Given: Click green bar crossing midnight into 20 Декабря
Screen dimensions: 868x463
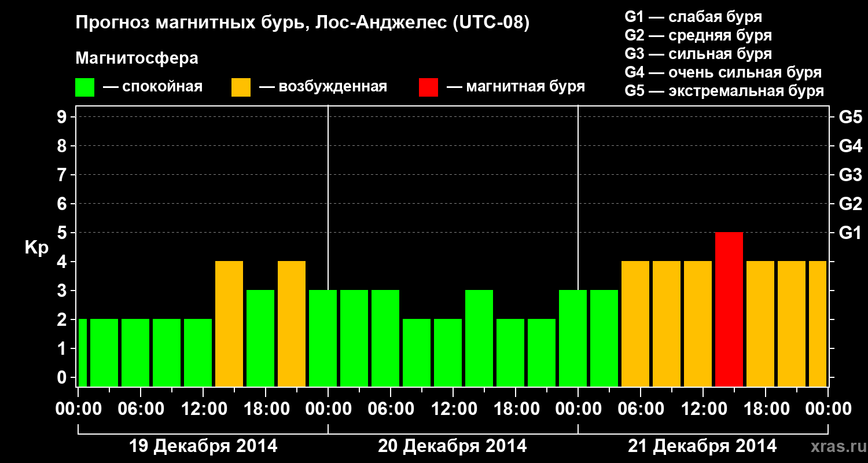Looking at the screenshot, I should (x=323, y=338).
